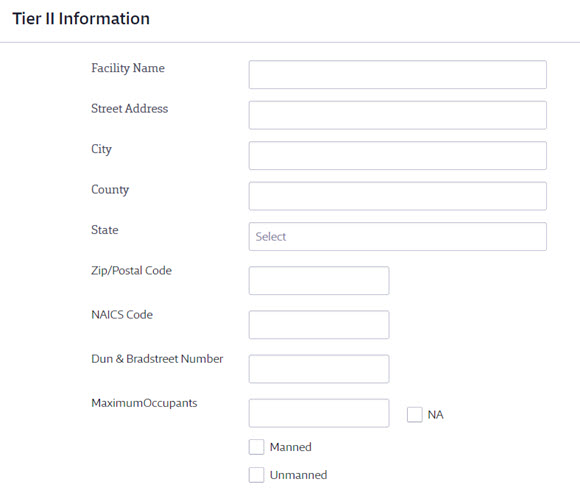The width and height of the screenshot is (580, 489).
Task: Select the MaximumOccupants input box
Action: click(x=319, y=413)
